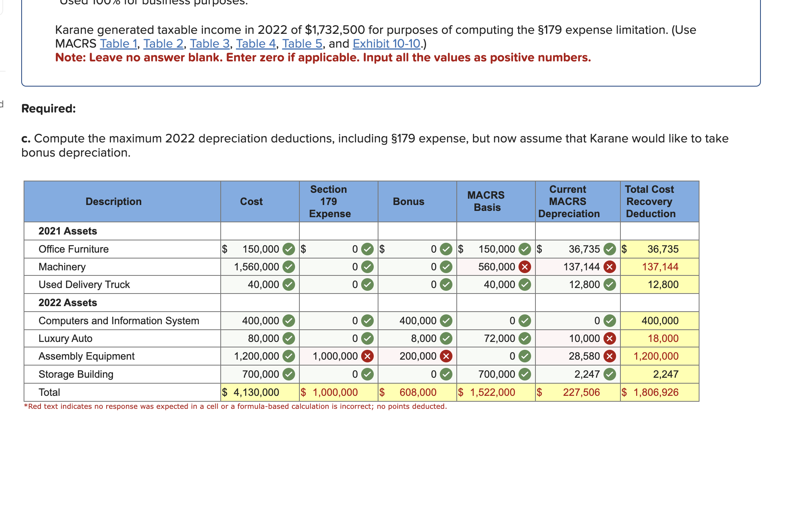Open the Table 4 link
The image size is (812, 506).
pyautogui.click(x=256, y=44)
